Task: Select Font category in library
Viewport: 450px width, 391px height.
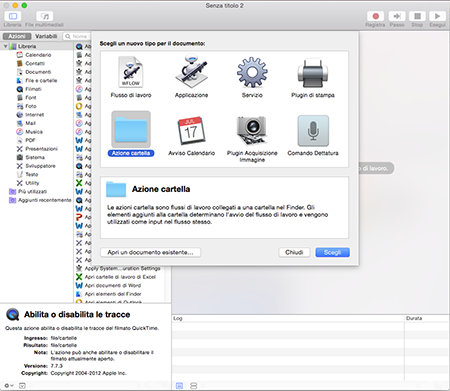Action: tap(31, 98)
